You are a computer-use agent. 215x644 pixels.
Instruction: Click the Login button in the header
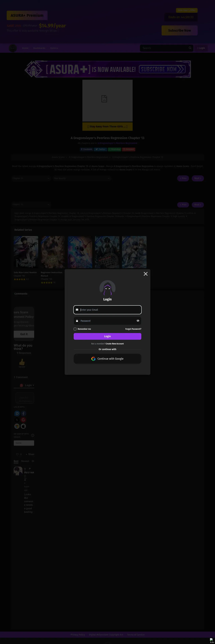click(x=201, y=48)
